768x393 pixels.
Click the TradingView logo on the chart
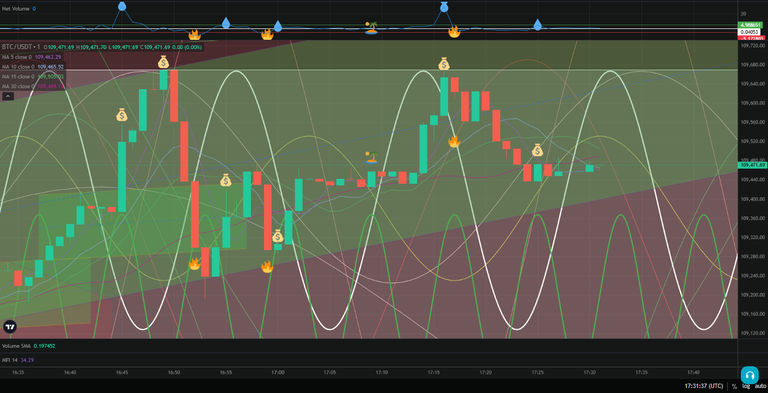pyautogui.click(x=9, y=326)
